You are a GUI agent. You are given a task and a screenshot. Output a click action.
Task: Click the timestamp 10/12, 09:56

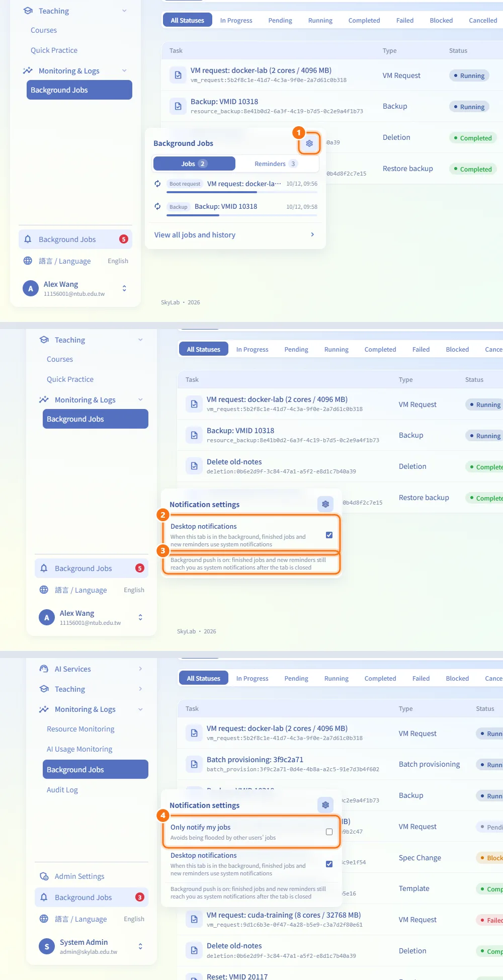tap(302, 184)
